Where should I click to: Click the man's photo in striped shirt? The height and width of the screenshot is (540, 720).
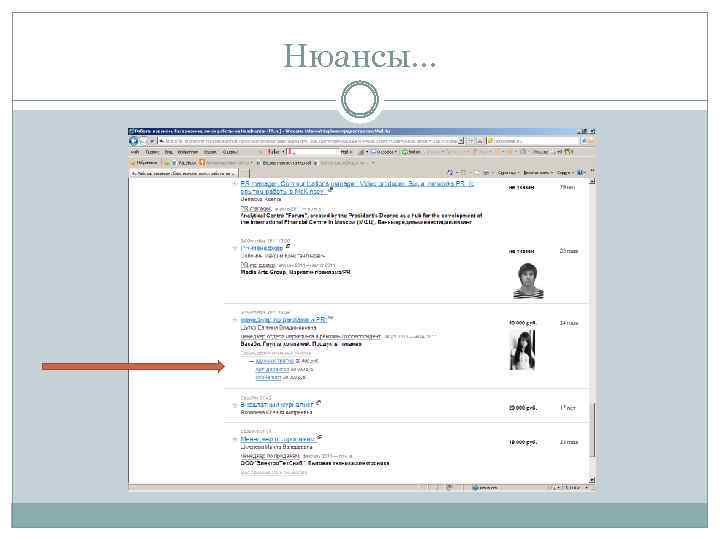point(528,281)
